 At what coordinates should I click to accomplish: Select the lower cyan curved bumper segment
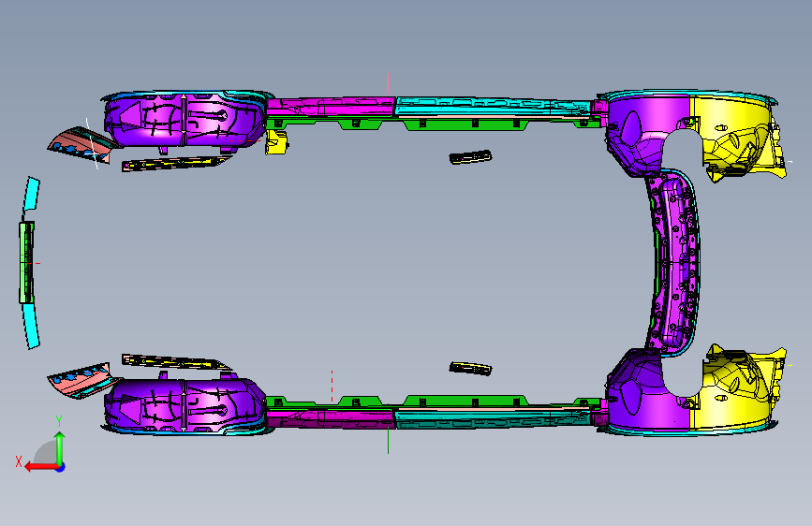[31, 326]
